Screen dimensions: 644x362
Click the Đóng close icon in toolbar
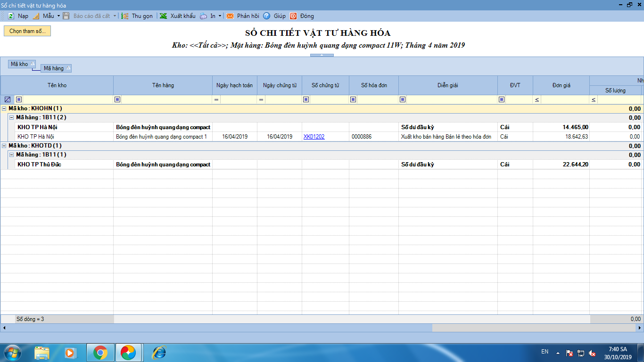click(293, 16)
